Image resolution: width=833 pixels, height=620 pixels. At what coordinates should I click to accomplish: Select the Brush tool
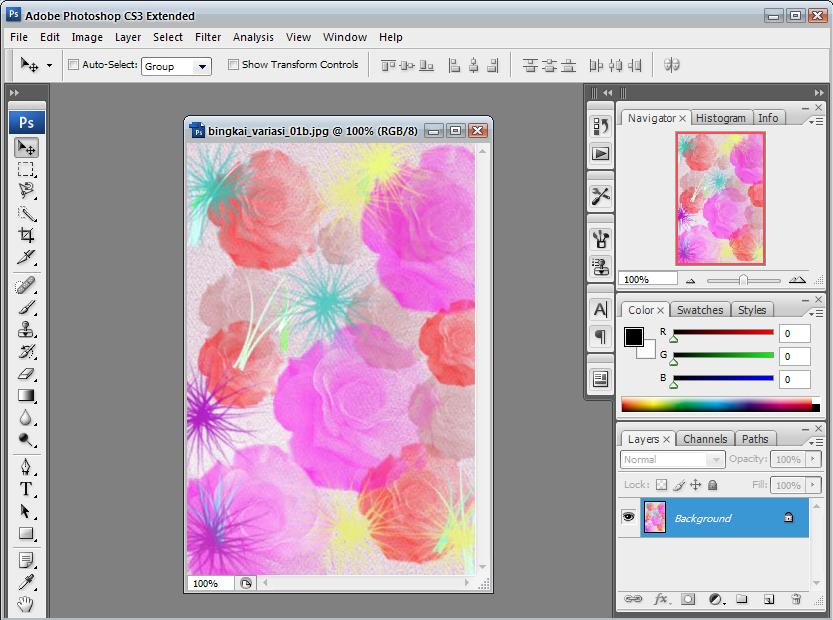click(26, 308)
